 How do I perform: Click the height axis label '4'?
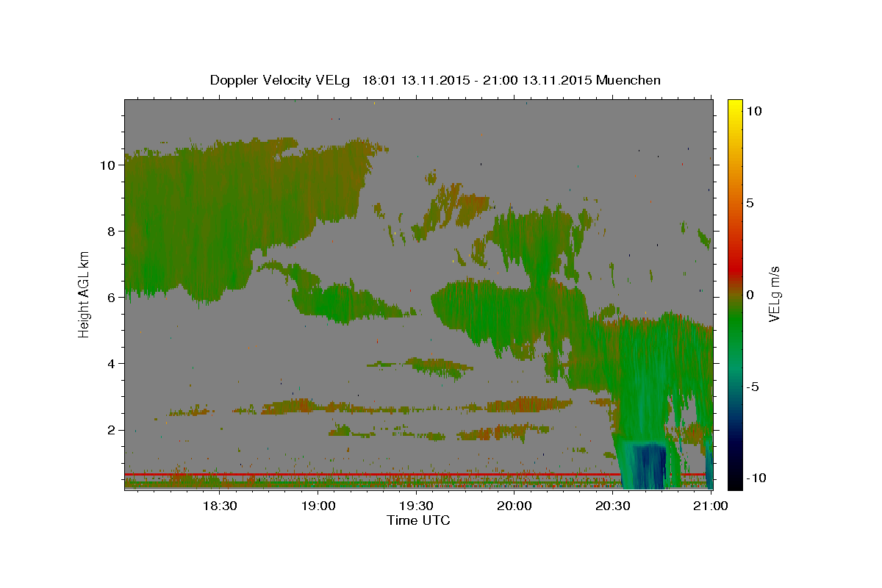[x=111, y=364]
